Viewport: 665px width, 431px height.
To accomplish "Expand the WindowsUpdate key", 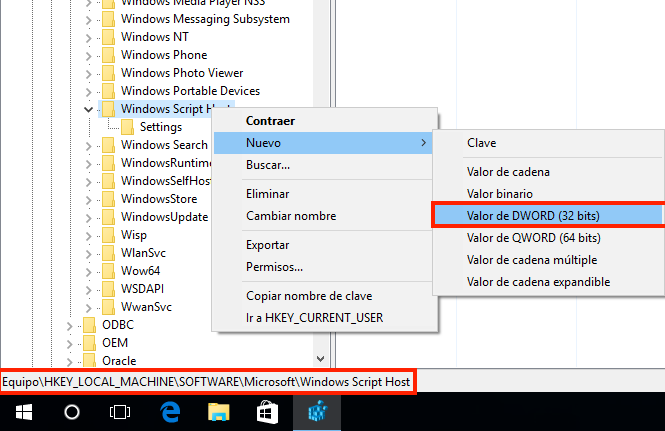I will (88, 218).
